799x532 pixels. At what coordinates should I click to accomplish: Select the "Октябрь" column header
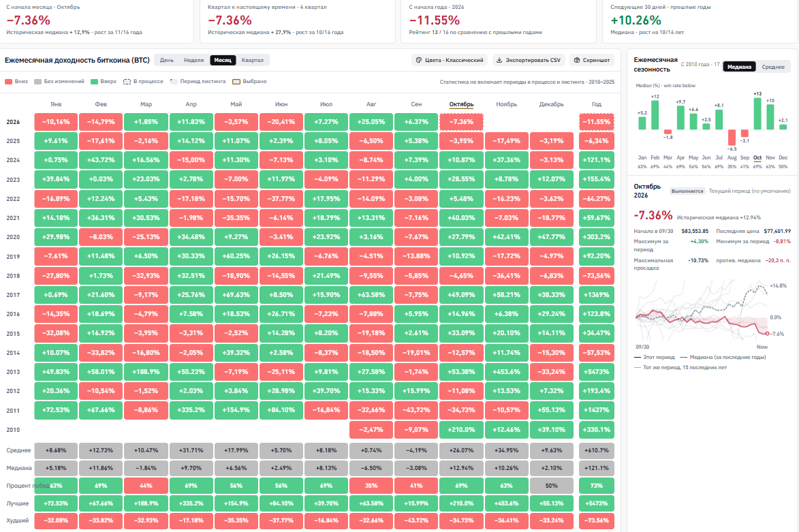[x=461, y=104]
